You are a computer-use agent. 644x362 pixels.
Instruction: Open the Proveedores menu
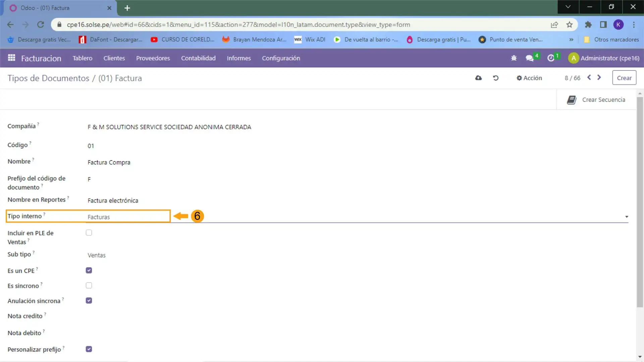point(153,58)
